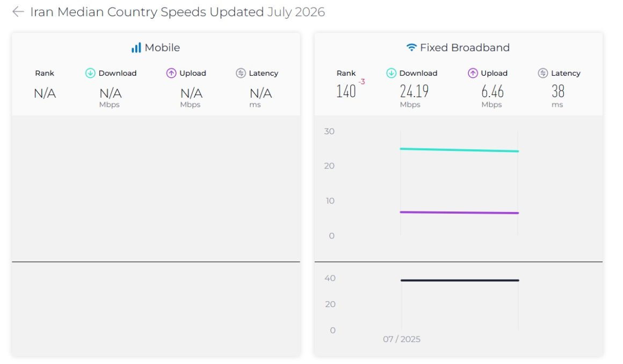Click the 38 ms latency value
Viewport: 623px width, 364px height.
point(558,91)
